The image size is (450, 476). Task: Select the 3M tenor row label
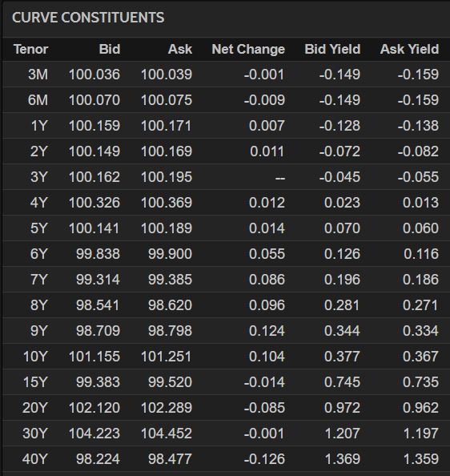38,75
